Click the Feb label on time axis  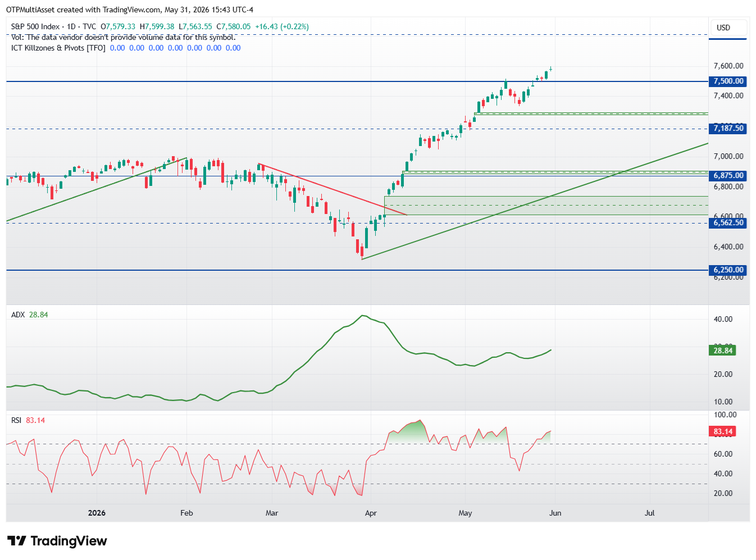tap(186, 513)
